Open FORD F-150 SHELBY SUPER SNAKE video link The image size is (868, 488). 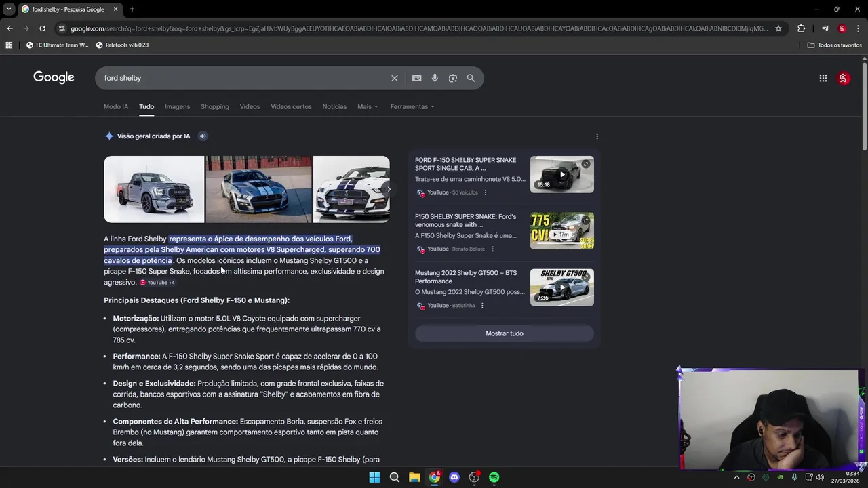tap(465, 164)
